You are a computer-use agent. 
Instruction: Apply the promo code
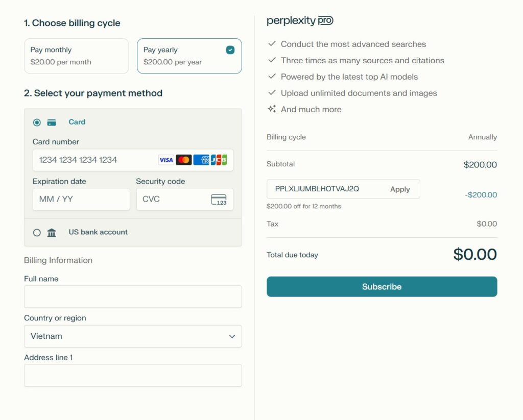click(x=400, y=189)
